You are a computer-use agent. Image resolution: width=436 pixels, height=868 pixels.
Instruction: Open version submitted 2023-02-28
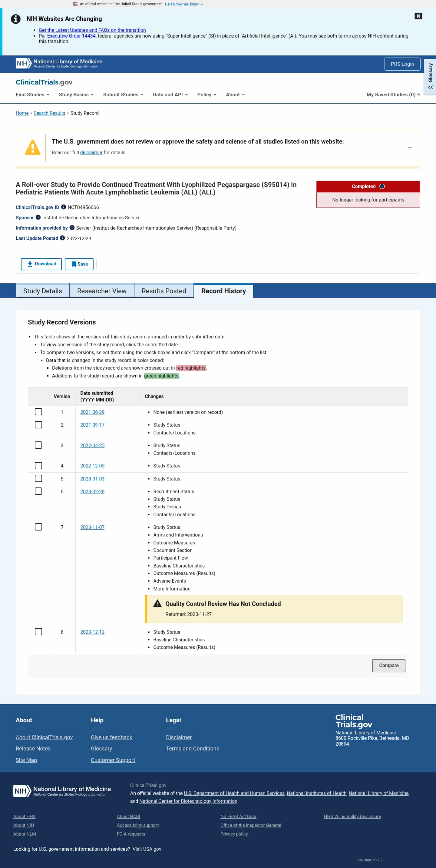pyautogui.click(x=92, y=491)
